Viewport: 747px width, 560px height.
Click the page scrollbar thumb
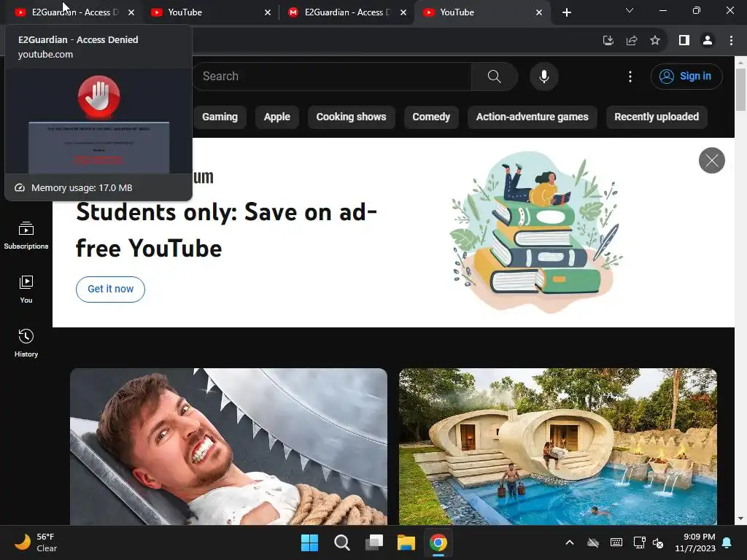pos(741,90)
